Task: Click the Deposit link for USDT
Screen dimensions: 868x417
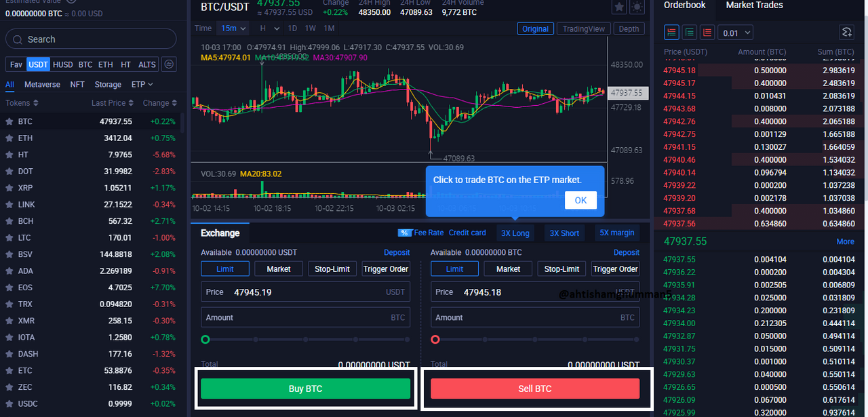Action: click(x=397, y=252)
